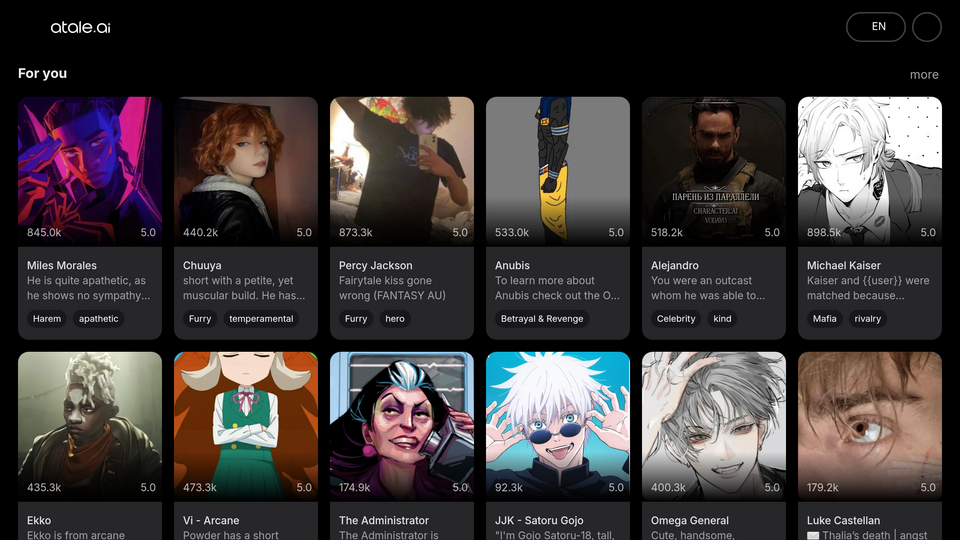Select the Furry tag on Chuuya card
960x540 pixels.
point(200,318)
